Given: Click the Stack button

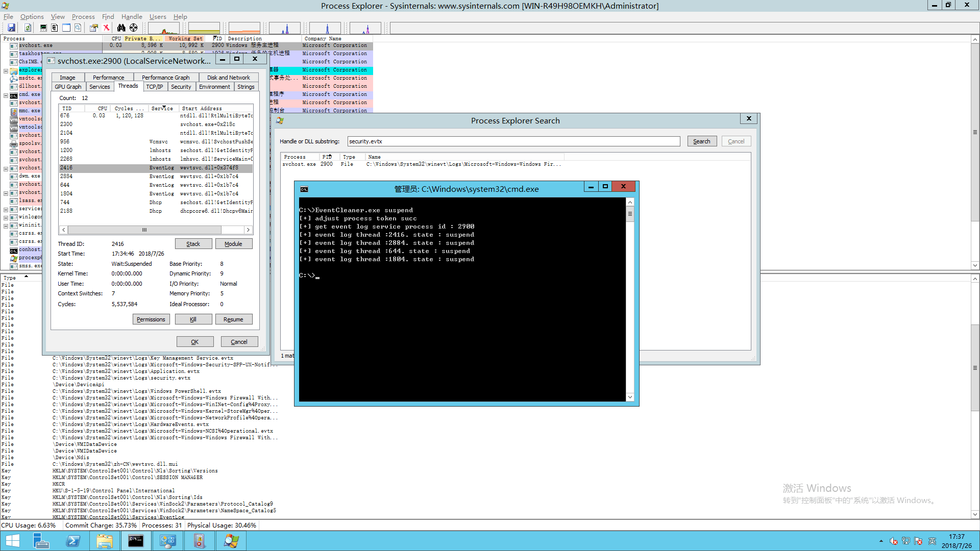Looking at the screenshot, I should pyautogui.click(x=193, y=244).
